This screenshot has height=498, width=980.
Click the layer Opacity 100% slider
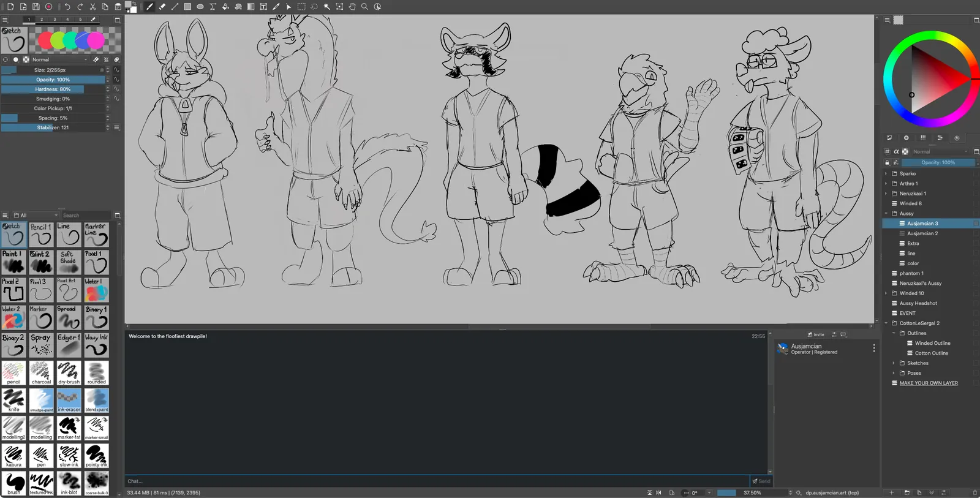click(937, 162)
